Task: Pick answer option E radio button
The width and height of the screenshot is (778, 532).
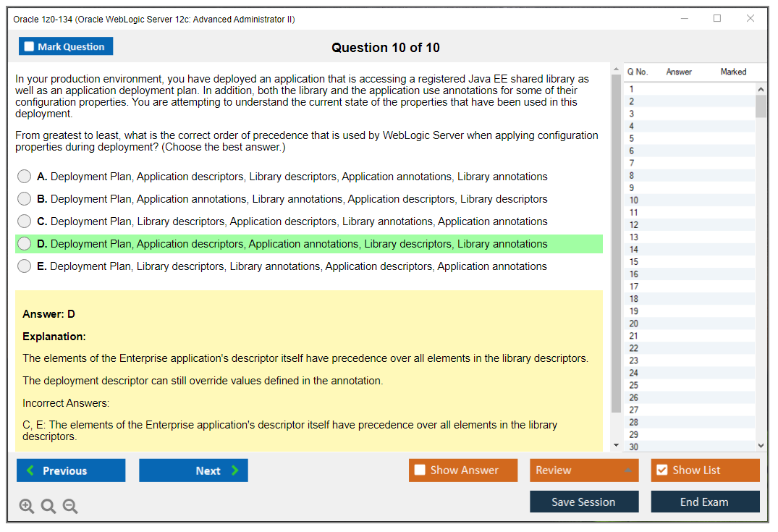Action: (x=25, y=266)
